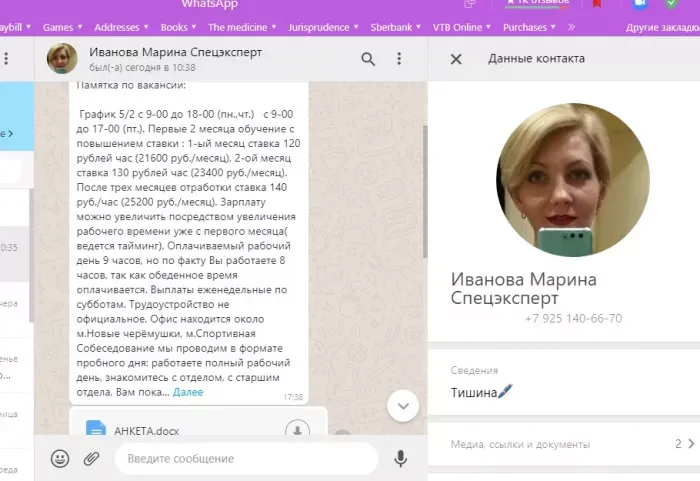This screenshot has height=481, width=700.
Task: Open chat menu three-dot icon next to search
Action: tap(399, 59)
